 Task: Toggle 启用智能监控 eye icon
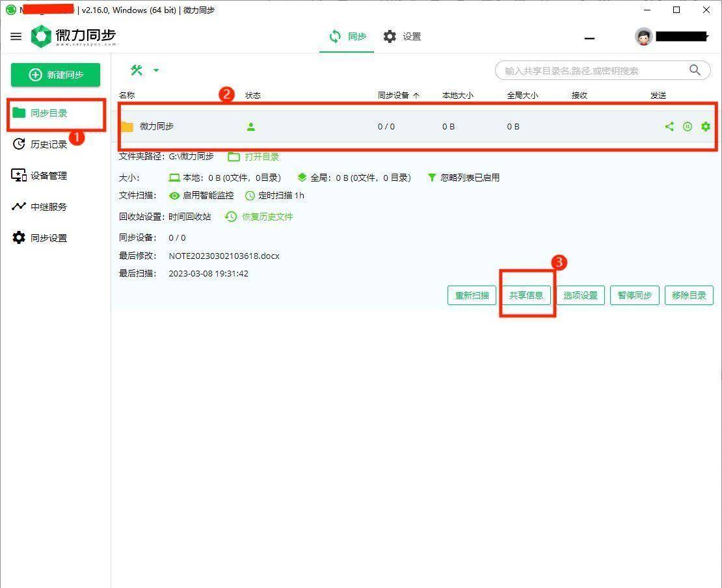[174, 196]
